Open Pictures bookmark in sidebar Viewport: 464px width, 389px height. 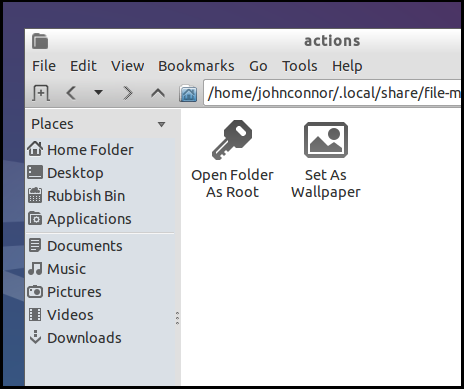[x=100, y=292]
